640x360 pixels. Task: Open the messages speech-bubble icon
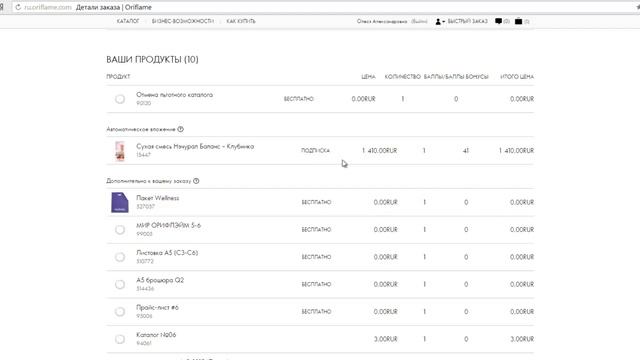tap(498, 21)
